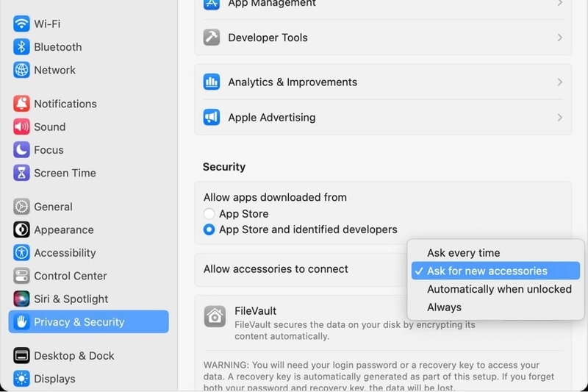Select the App Store radio button
This screenshot has width=588, height=392.
[209, 214]
